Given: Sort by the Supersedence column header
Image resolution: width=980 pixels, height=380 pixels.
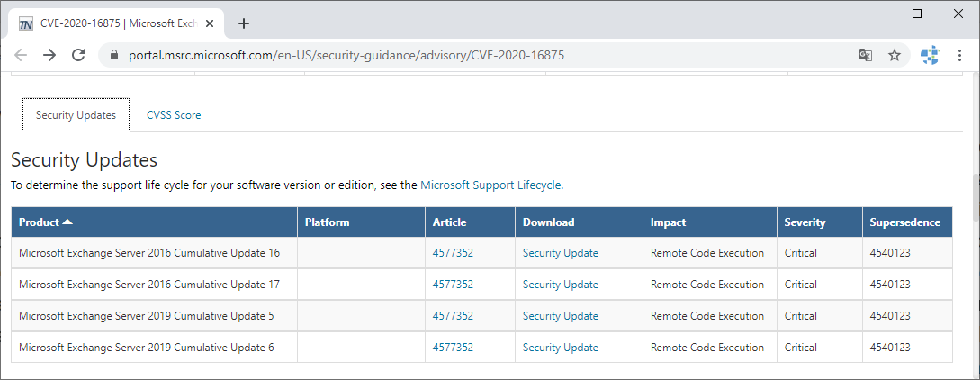Looking at the screenshot, I should tap(907, 222).
